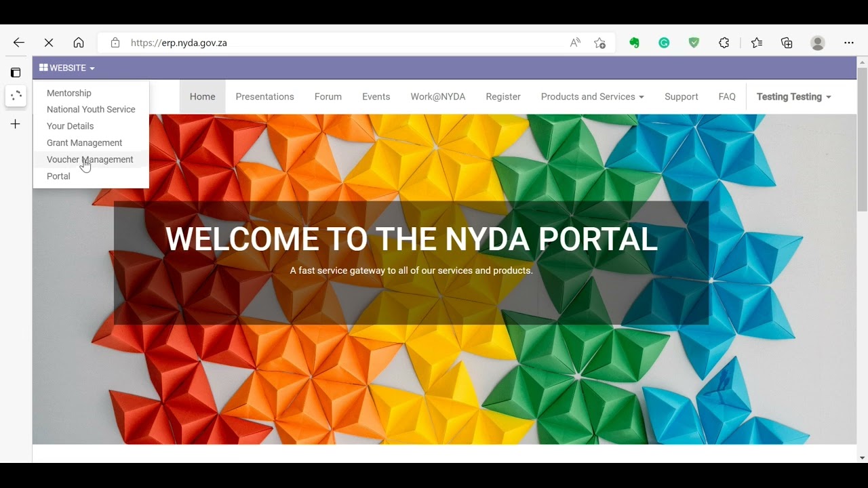Click the WELCOME TO THE NYDA PORTAL heading
Viewport: 868px width, 488px height.
pyautogui.click(x=412, y=239)
